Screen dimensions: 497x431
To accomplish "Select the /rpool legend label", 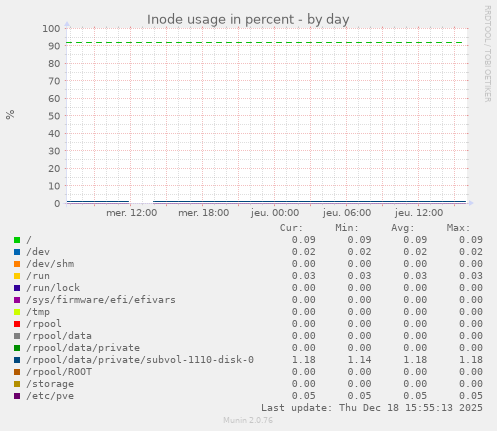I will click(44, 324).
